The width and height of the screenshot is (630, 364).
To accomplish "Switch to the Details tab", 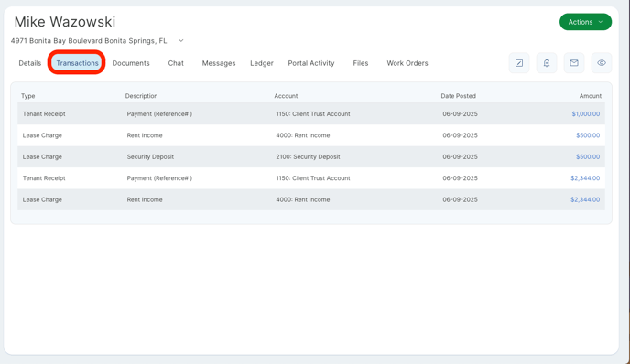I will (29, 63).
